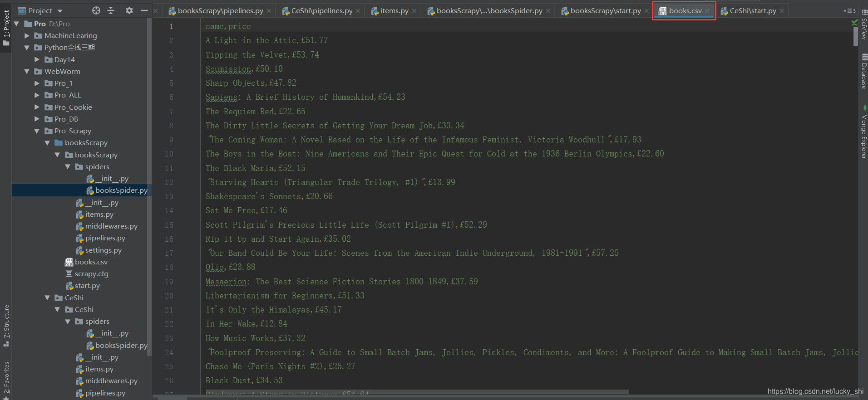The image size is (868, 400).
Task: Click the 'Soumission' line in editor
Action: [244, 69]
